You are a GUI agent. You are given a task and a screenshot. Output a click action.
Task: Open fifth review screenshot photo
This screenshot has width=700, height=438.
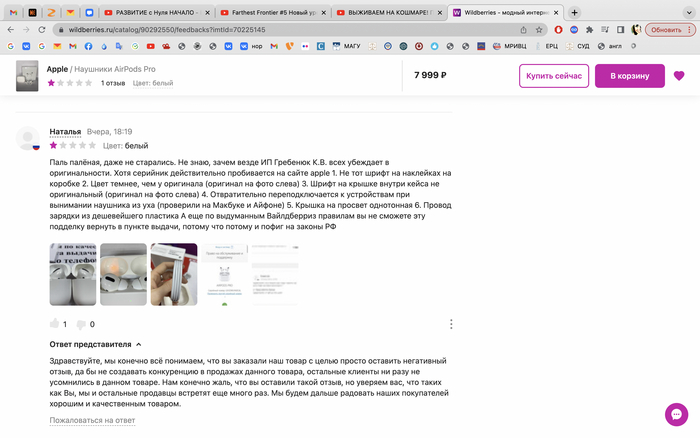[x=275, y=274]
